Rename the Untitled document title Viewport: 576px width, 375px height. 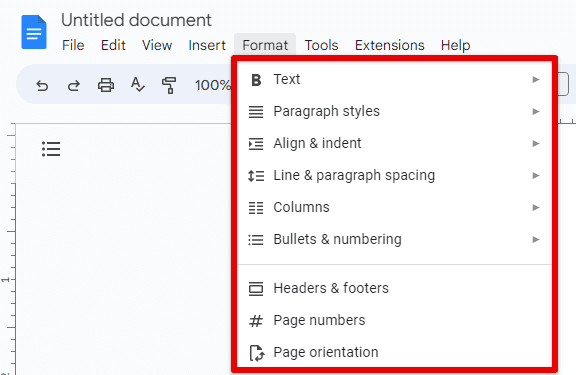pos(136,20)
